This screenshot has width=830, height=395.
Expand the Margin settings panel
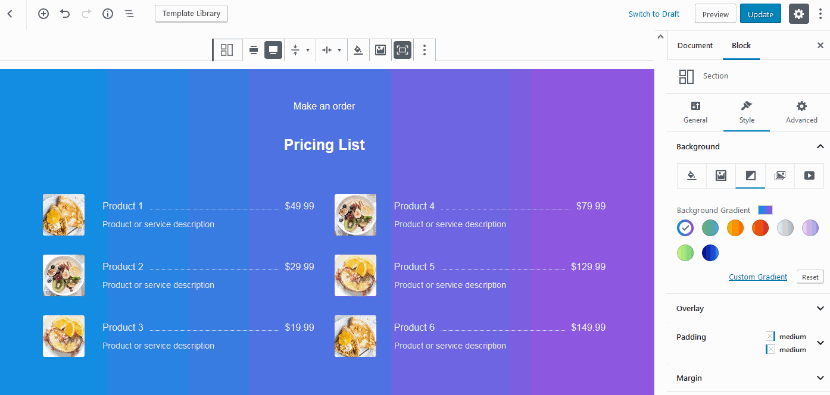[x=750, y=378]
